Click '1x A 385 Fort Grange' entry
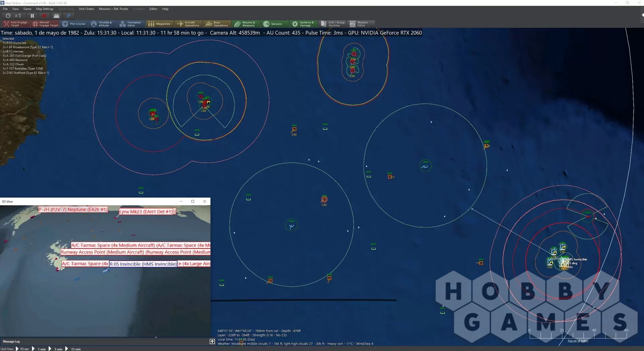The height and width of the screenshot is (351, 644). click(24, 56)
